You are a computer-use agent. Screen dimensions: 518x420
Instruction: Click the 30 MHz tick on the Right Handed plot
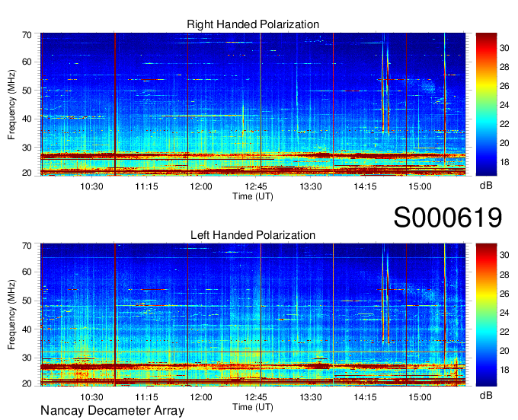point(27,148)
